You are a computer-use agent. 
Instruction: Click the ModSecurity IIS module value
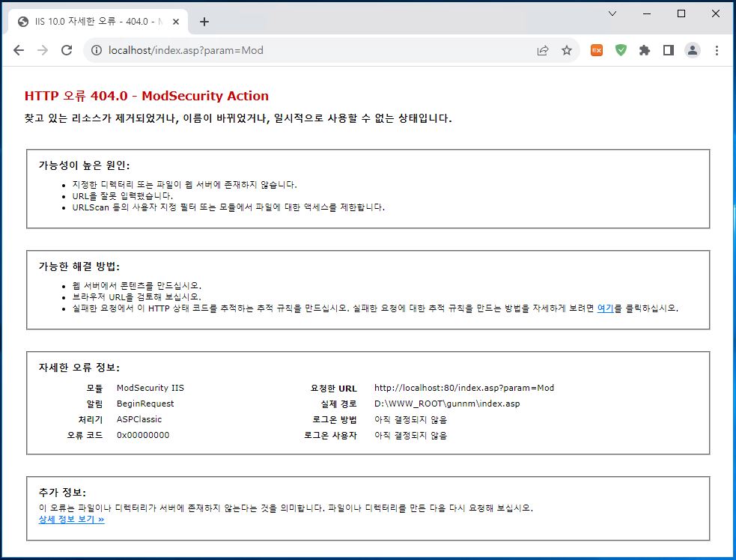(150, 388)
